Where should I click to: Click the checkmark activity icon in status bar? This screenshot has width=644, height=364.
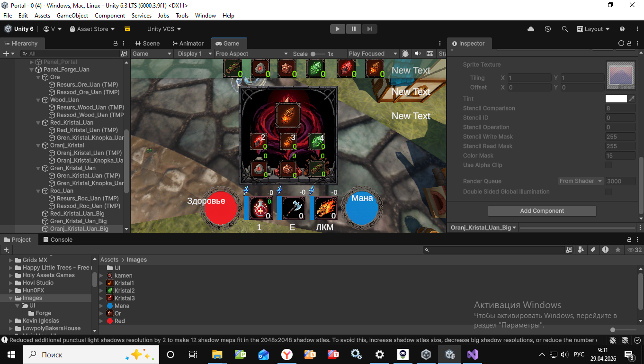[637, 340]
